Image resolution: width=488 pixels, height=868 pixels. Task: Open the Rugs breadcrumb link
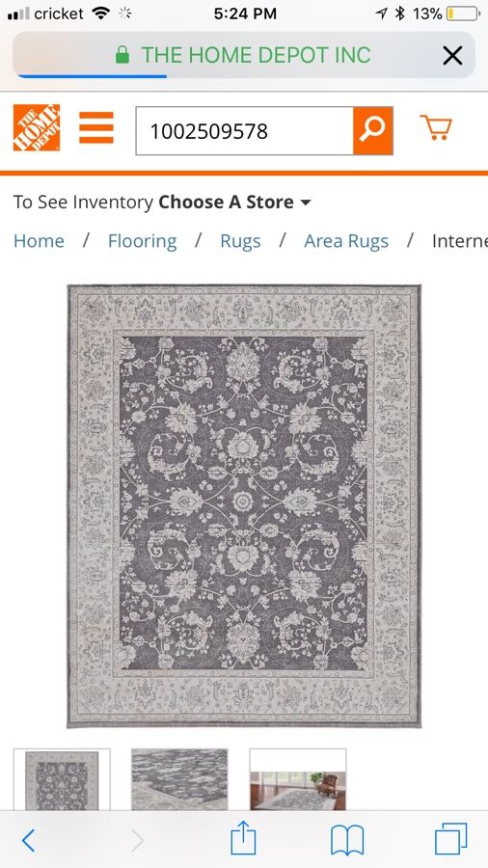pyautogui.click(x=240, y=241)
